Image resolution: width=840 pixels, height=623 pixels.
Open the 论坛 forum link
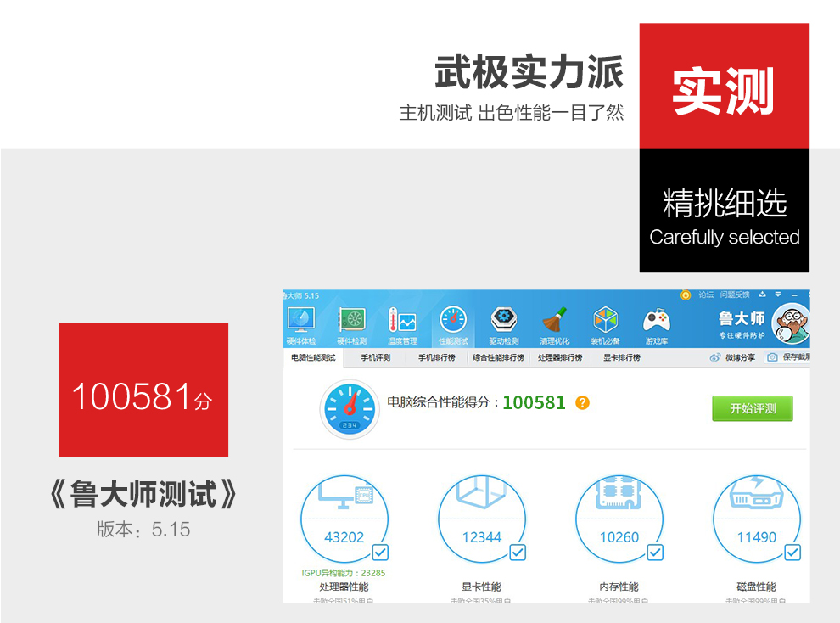(x=706, y=295)
